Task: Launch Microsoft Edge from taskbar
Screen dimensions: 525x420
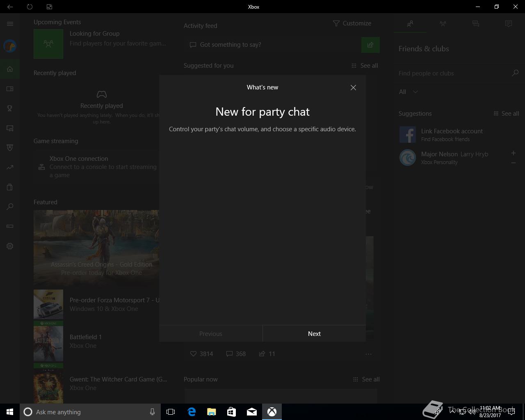Action: 192,412
